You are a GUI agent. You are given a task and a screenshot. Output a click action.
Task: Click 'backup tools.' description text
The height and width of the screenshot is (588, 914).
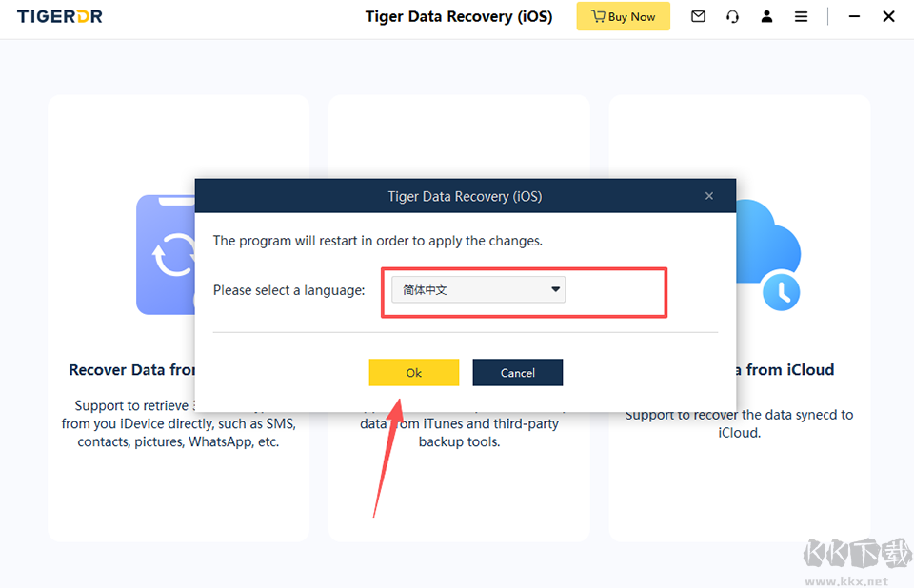459,441
